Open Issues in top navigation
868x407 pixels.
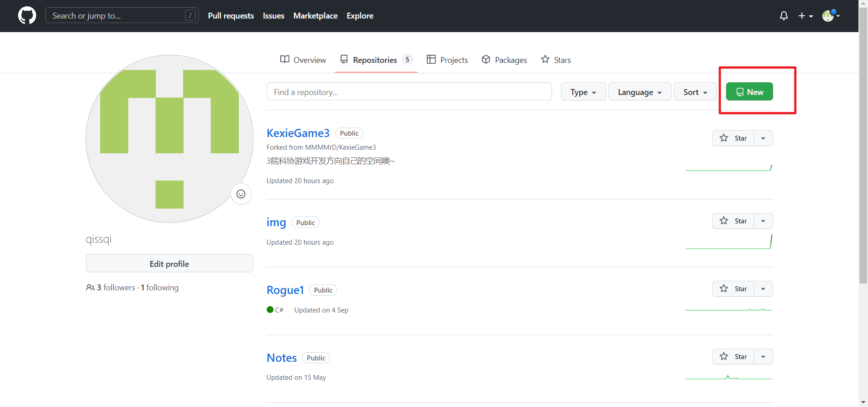274,16
